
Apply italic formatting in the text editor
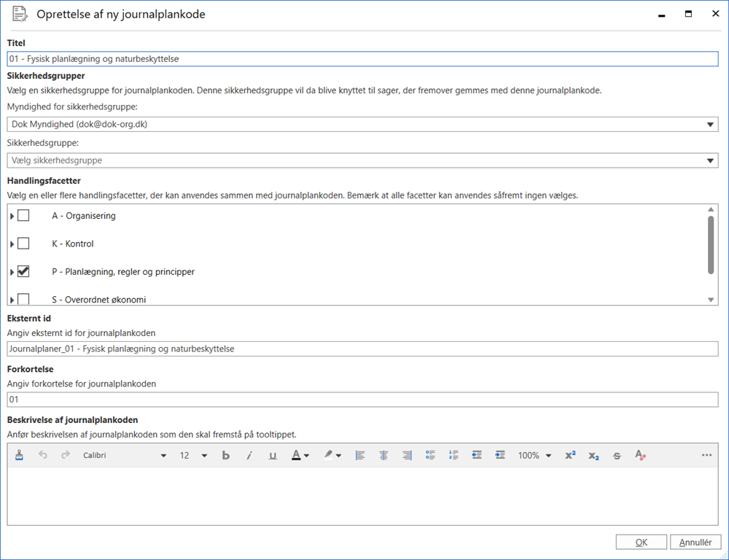(x=249, y=455)
